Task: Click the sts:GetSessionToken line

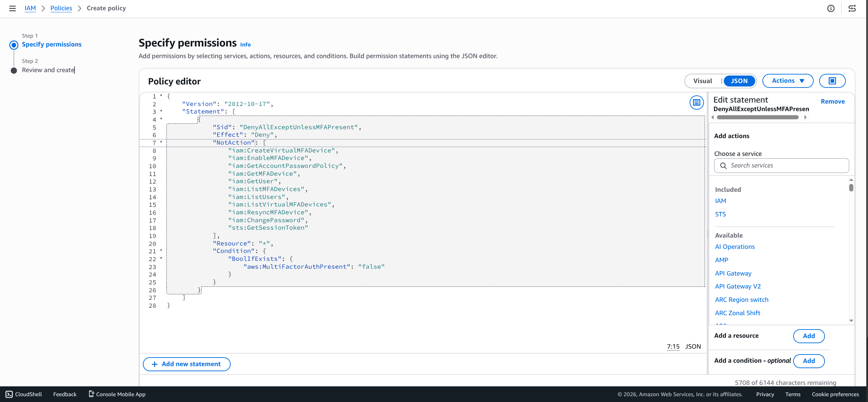Action: click(268, 228)
